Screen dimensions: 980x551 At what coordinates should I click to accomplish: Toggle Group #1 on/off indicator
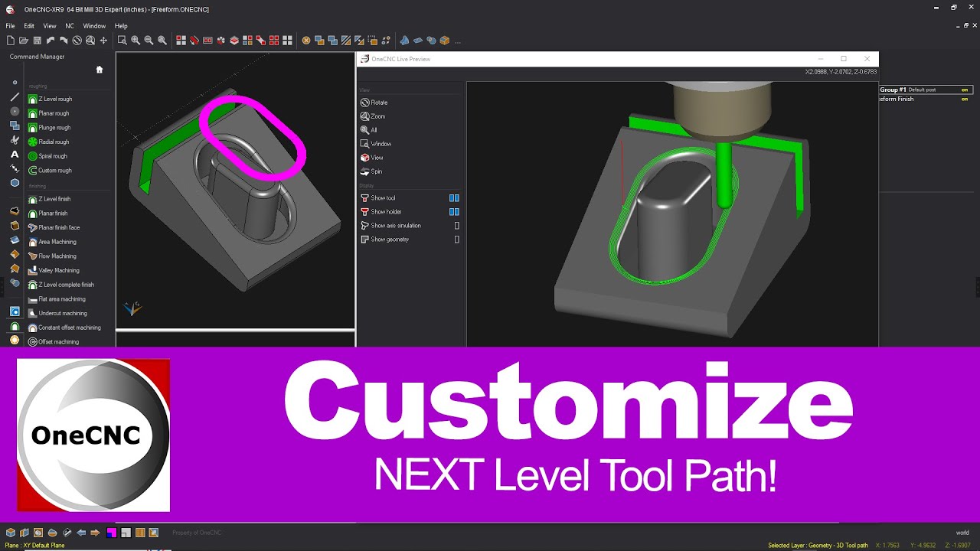click(x=965, y=90)
